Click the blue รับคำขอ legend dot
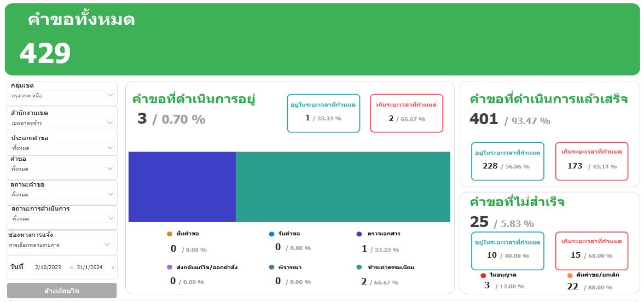This screenshot has width=644, height=302. 271,234
